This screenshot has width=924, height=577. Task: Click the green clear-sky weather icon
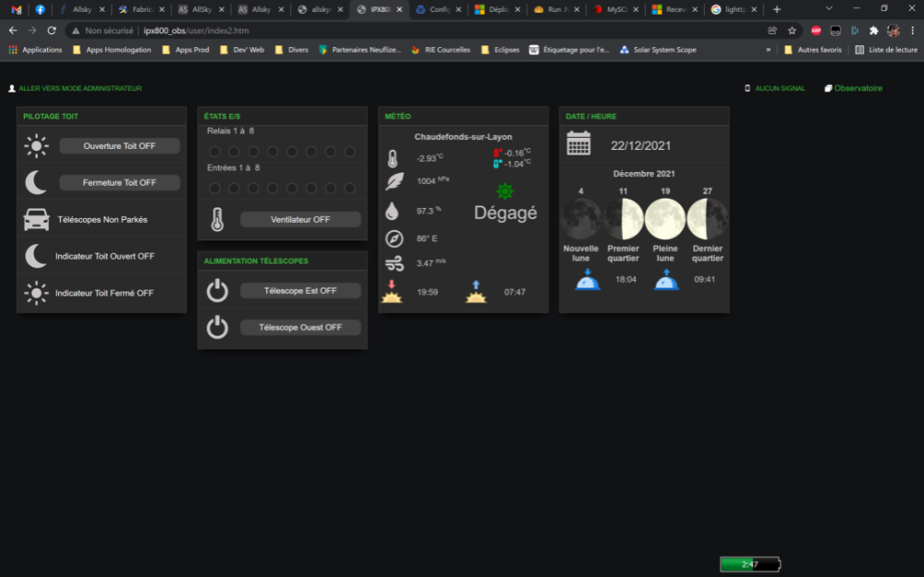(x=505, y=191)
